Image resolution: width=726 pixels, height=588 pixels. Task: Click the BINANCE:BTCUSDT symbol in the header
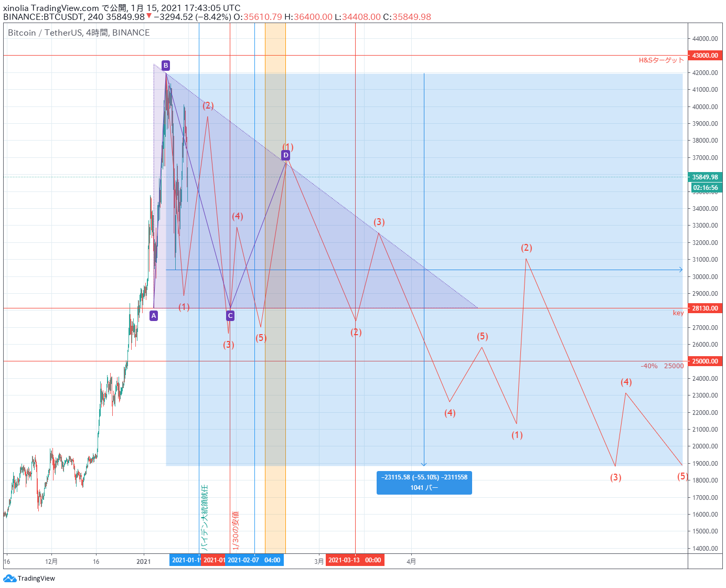point(44,17)
